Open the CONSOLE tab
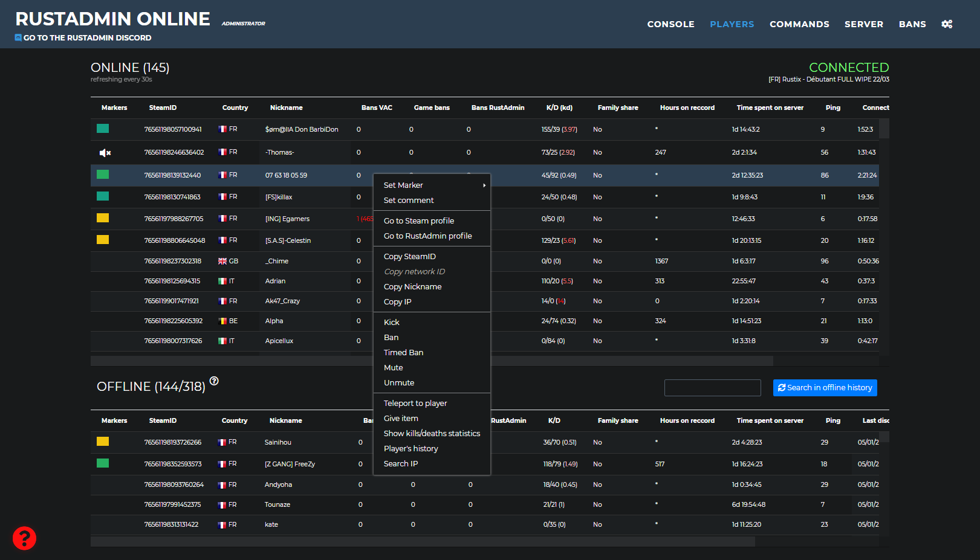980x560 pixels. pyautogui.click(x=670, y=24)
